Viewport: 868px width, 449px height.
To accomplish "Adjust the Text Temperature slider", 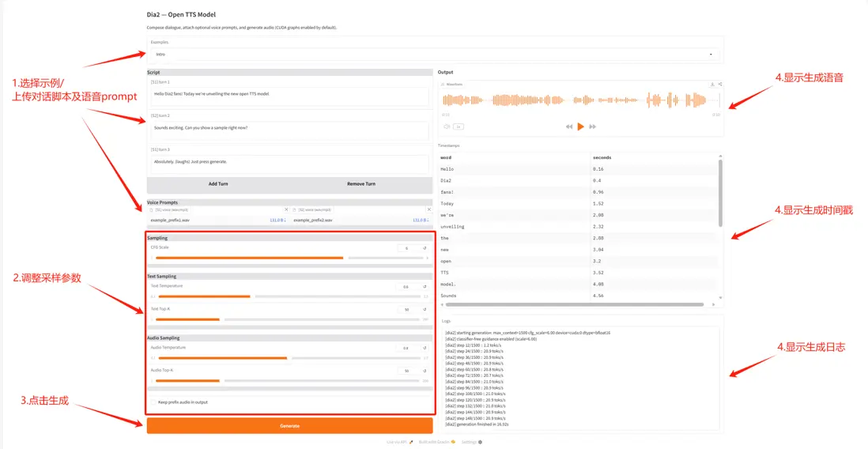I will click(x=289, y=296).
